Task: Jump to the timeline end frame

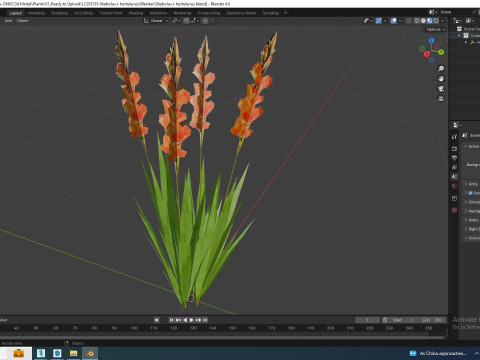Action: coord(205,320)
